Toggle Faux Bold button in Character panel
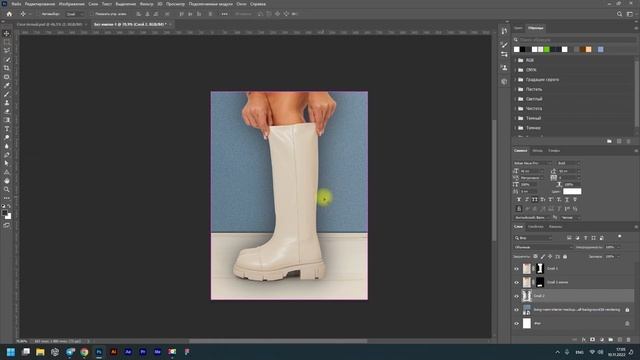This screenshot has height=360, width=640. click(519, 200)
